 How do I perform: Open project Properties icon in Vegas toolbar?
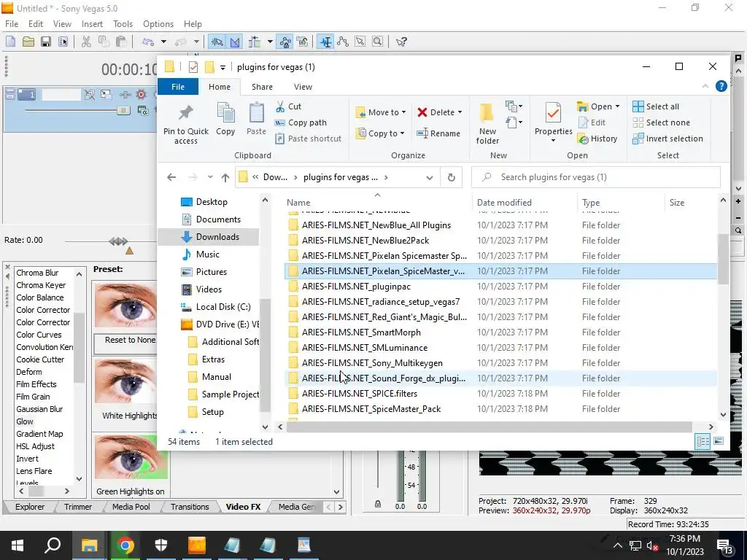pos(63,42)
